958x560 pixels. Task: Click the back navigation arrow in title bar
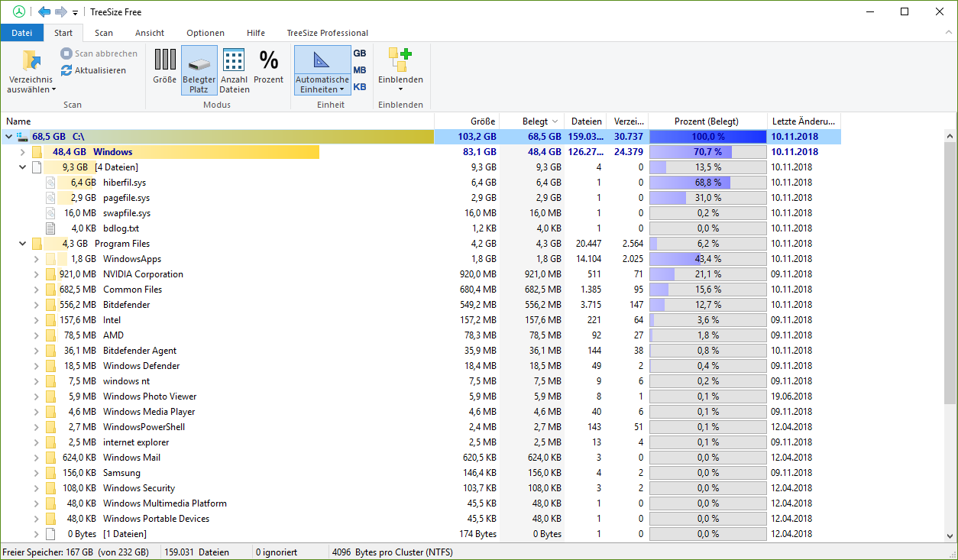point(44,11)
